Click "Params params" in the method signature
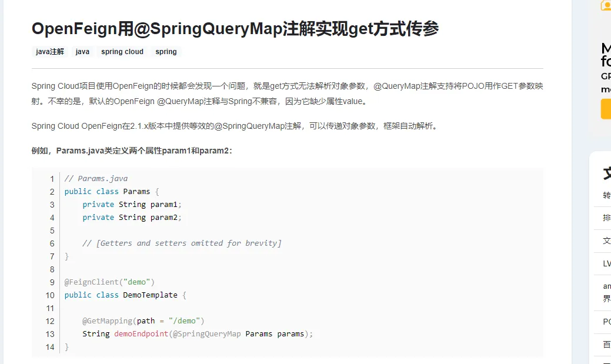 (x=274, y=333)
